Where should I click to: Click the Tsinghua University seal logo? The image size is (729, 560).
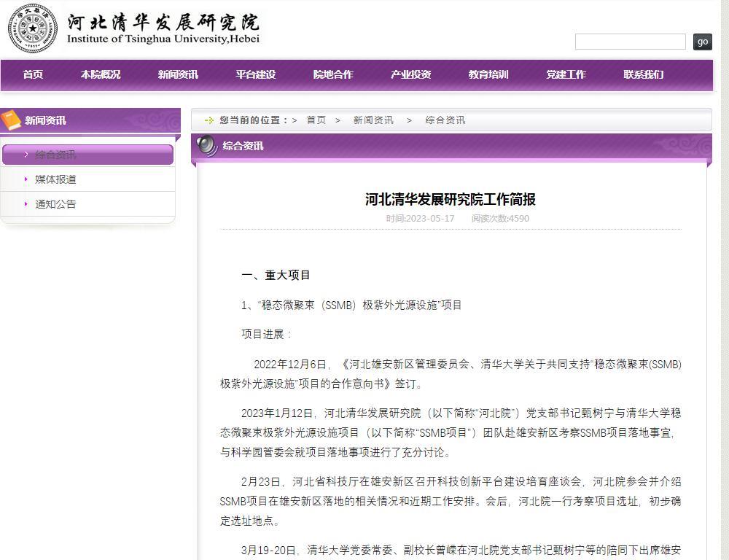(x=33, y=28)
